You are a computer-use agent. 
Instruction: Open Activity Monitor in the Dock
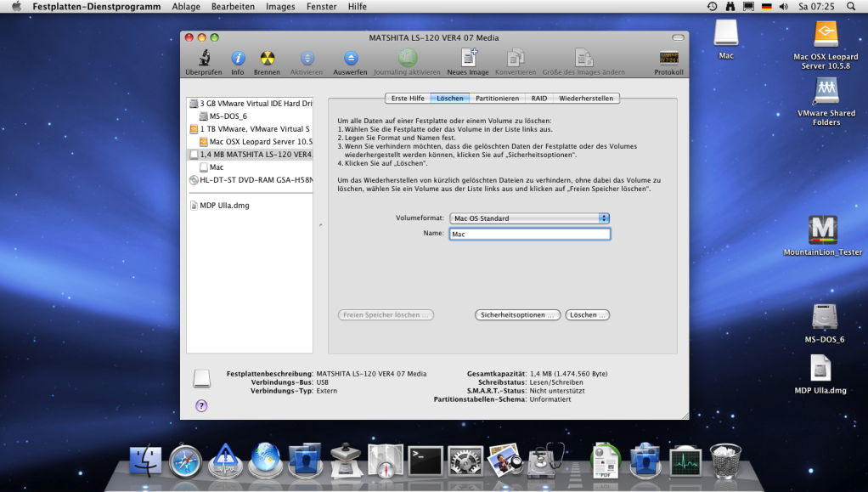point(685,461)
